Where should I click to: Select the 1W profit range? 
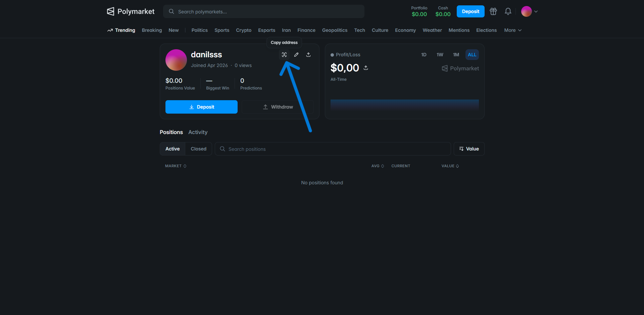[x=440, y=55]
